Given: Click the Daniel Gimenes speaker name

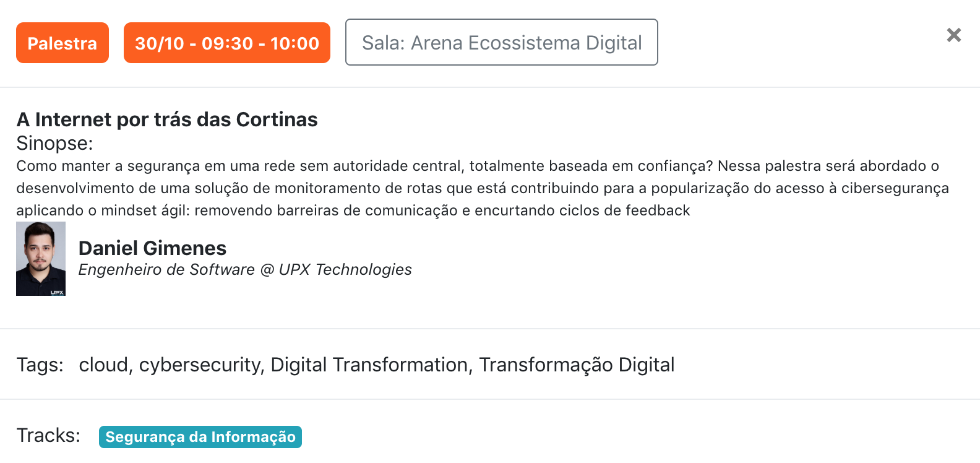Looking at the screenshot, I should (152, 248).
